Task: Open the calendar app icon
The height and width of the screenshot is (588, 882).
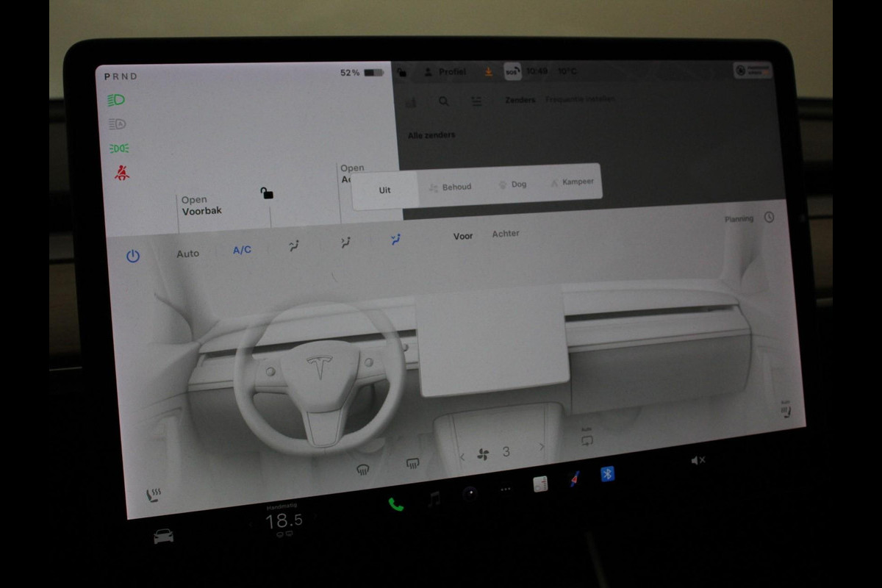Action: tap(541, 484)
